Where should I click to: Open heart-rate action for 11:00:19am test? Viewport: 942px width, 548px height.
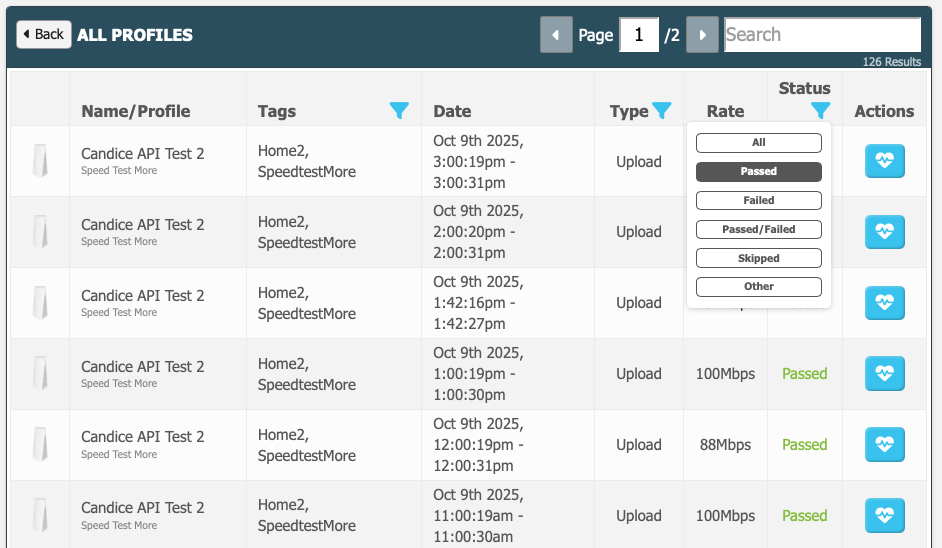[x=884, y=516]
